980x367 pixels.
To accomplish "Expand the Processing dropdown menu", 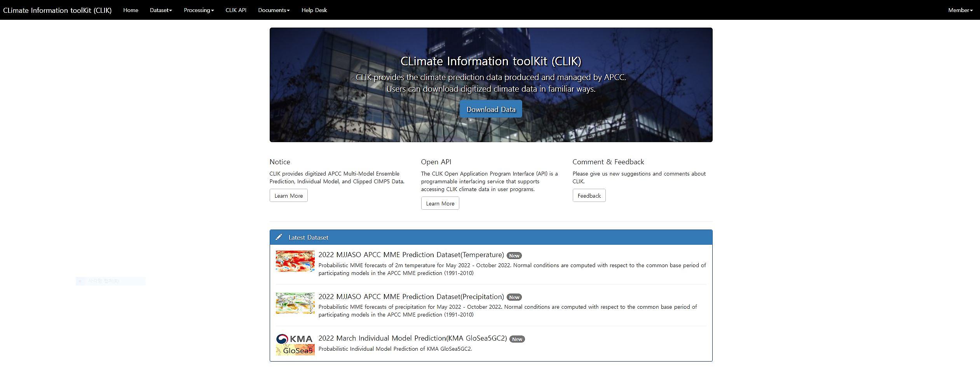I will [199, 10].
